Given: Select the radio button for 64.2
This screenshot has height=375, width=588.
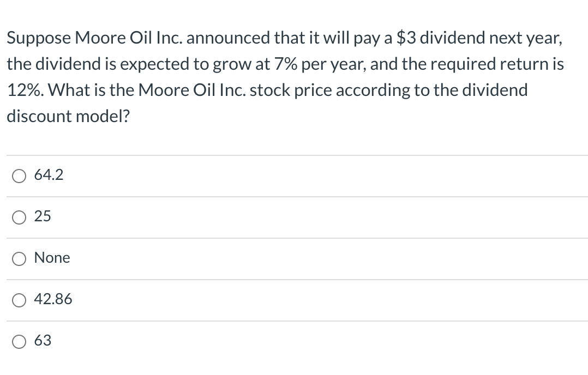Looking at the screenshot, I should (x=19, y=176).
